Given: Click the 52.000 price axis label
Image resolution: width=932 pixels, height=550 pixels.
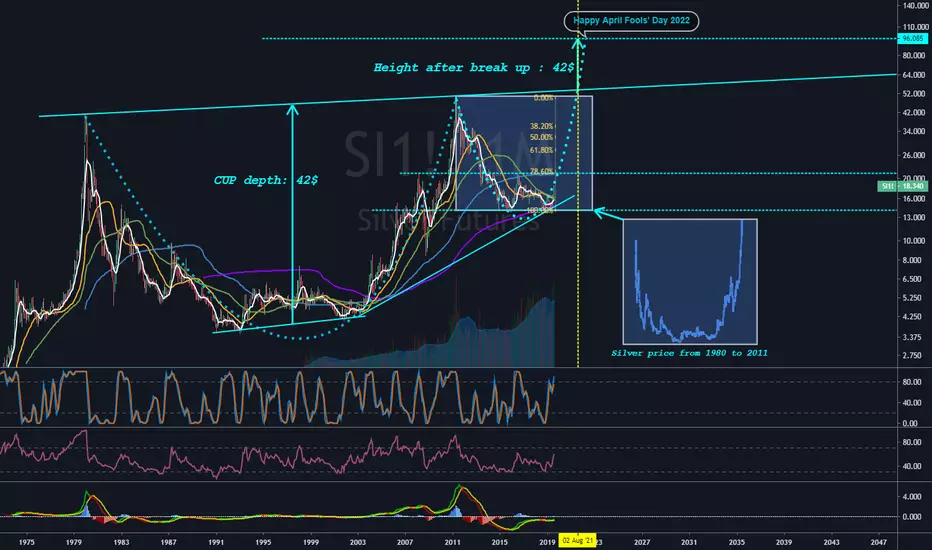Looking at the screenshot, I should point(914,94).
